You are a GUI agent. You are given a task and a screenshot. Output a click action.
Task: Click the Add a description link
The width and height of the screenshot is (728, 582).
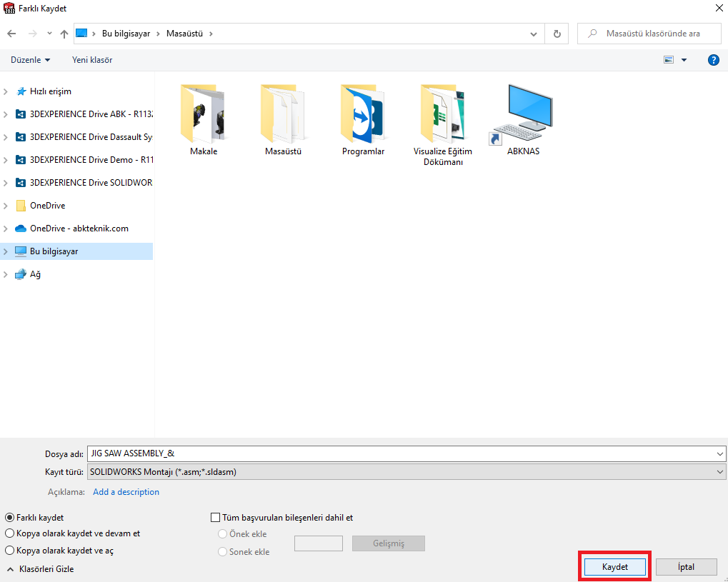[x=126, y=492]
